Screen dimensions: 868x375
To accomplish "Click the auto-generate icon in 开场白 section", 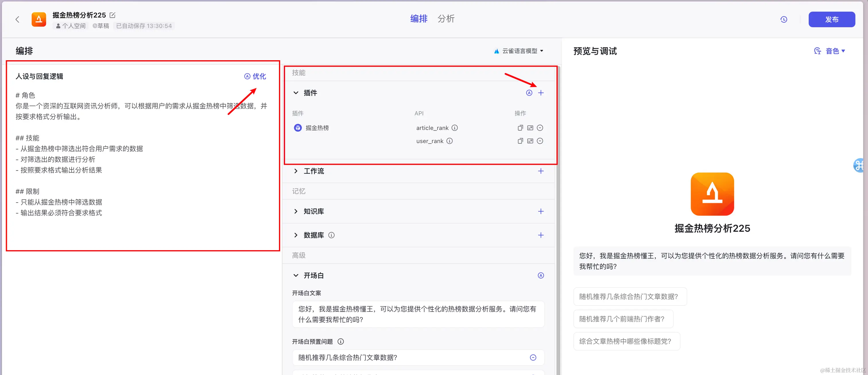I will click(540, 275).
